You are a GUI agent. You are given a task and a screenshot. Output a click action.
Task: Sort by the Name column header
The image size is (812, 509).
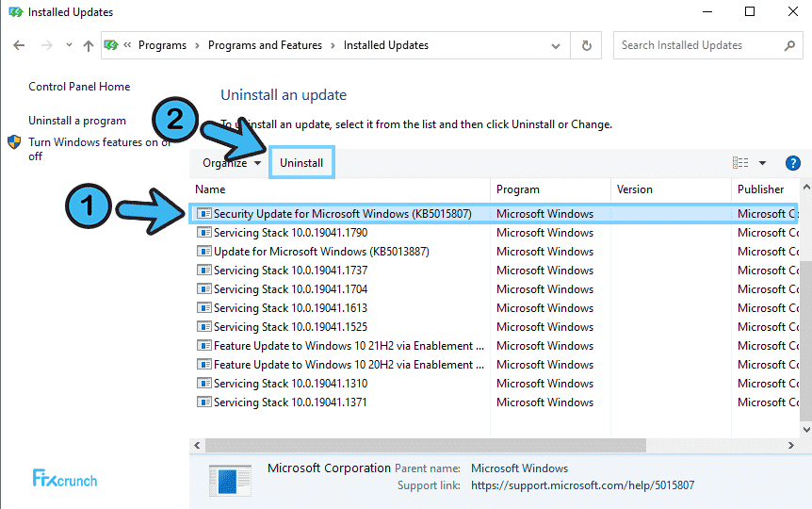[x=340, y=189]
